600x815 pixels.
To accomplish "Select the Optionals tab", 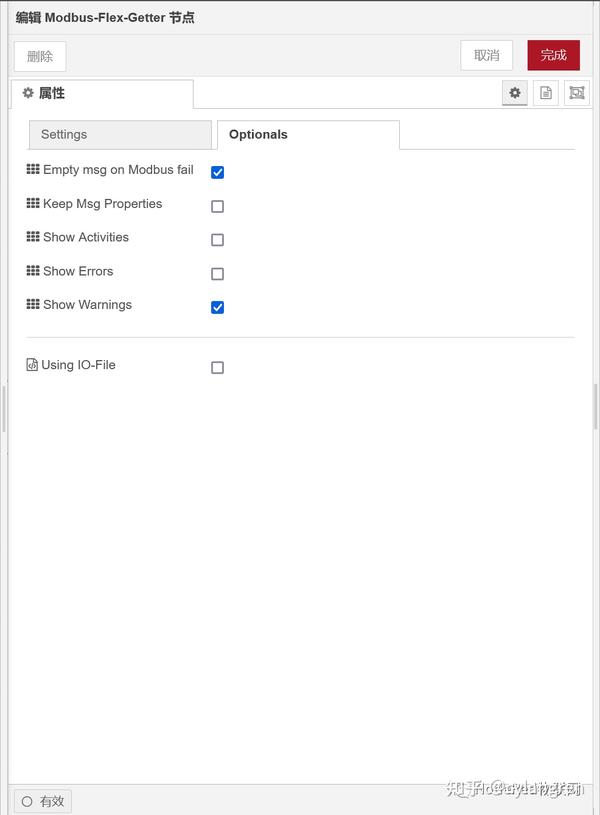I will [x=258, y=134].
